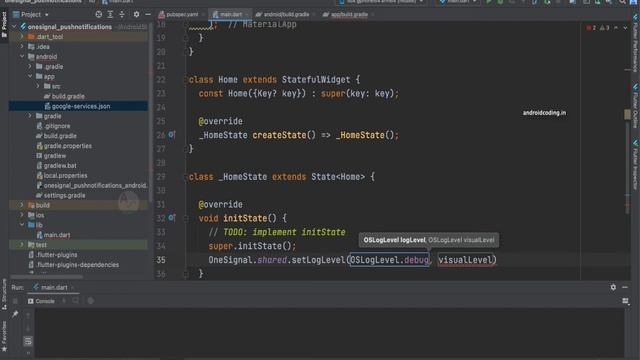Screen dimensions: 640x360
Task: Open the Console tab in Run panel
Action: 41,301
